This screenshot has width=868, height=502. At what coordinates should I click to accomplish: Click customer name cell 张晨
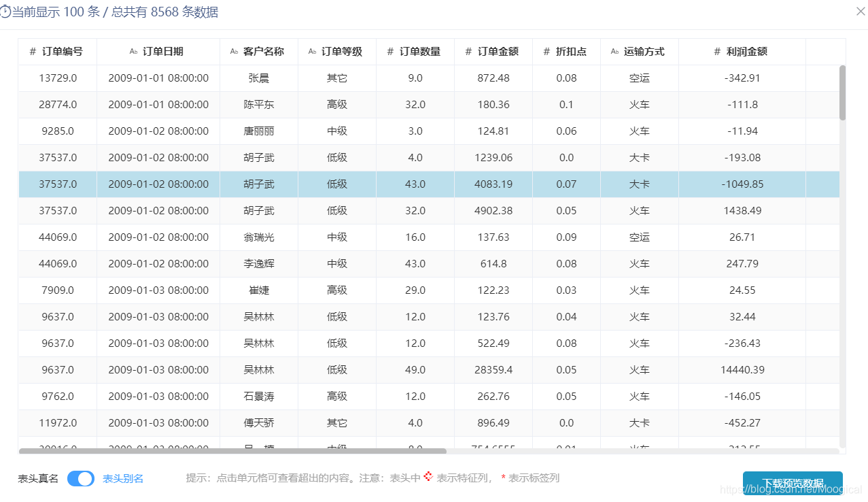(259, 78)
